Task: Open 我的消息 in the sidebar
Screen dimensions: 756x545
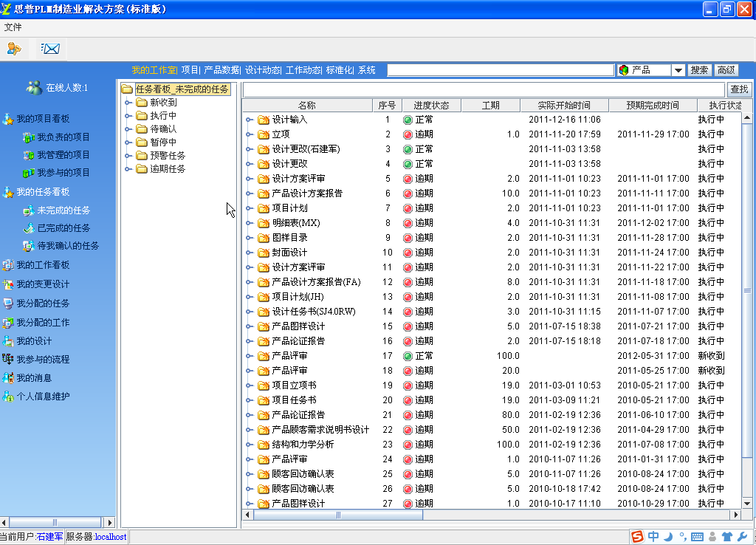Action: [34, 377]
